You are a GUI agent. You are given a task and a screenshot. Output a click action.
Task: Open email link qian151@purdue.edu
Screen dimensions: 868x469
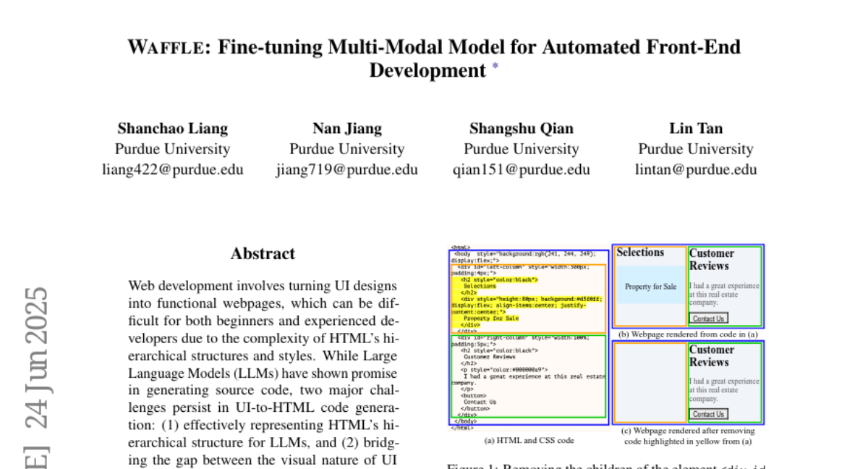pyautogui.click(x=522, y=170)
